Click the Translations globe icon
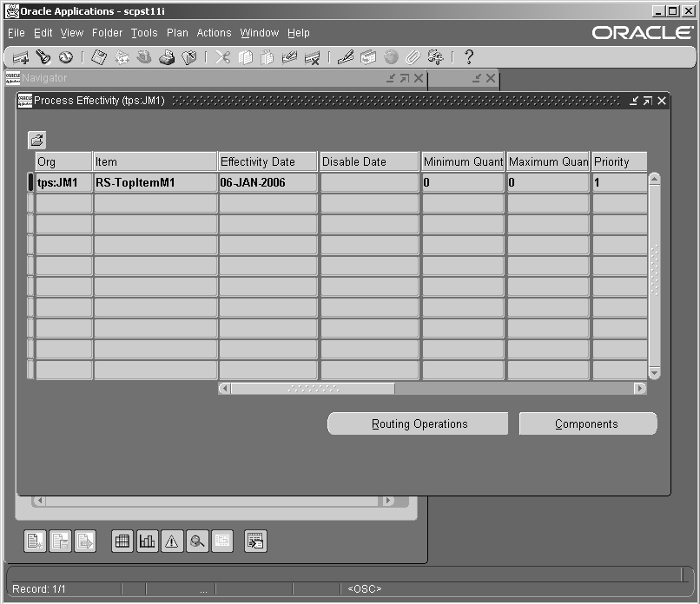This screenshot has width=700, height=604. [x=391, y=57]
